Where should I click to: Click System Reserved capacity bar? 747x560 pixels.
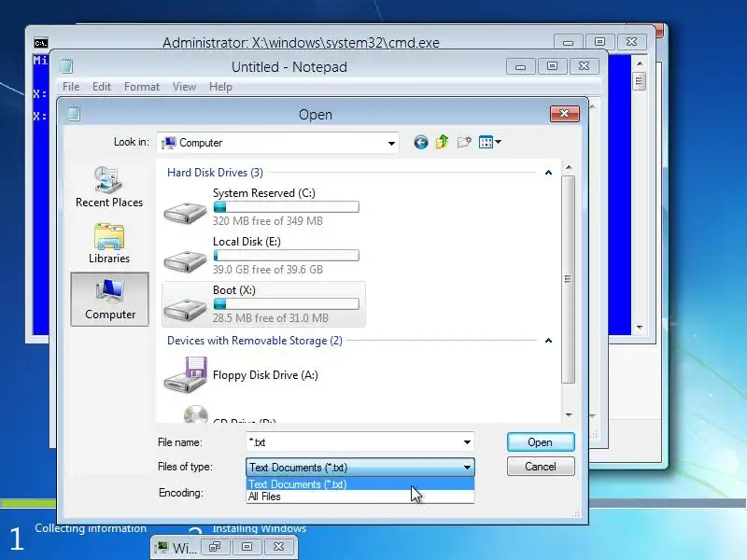coord(287,206)
